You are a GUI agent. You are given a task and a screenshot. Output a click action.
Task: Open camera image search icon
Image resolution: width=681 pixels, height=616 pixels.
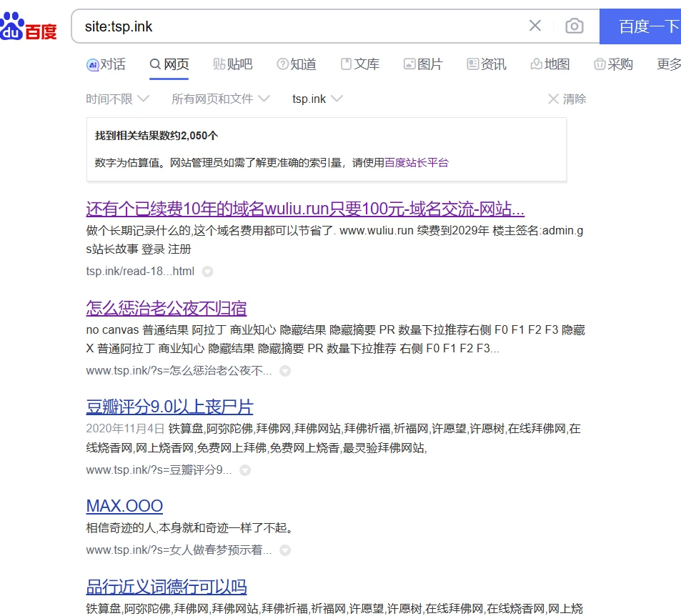tap(574, 26)
